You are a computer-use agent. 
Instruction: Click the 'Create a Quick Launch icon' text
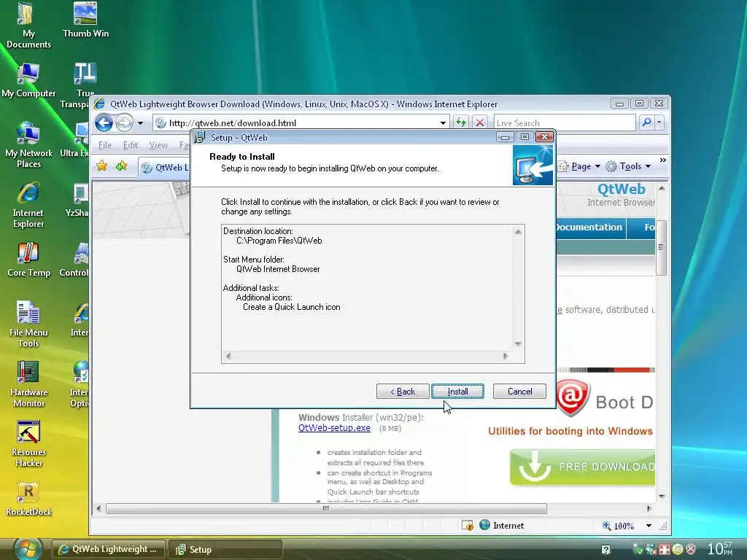[292, 307]
